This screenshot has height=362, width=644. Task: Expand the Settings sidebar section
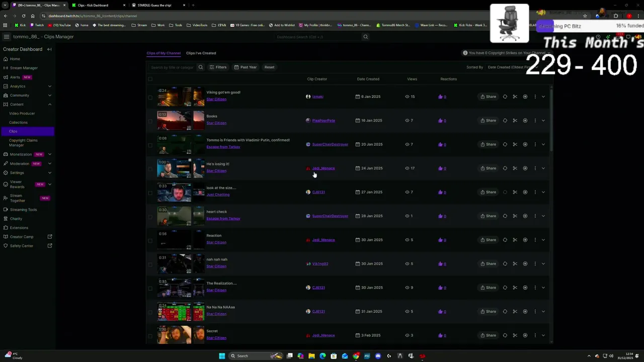(x=49, y=173)
